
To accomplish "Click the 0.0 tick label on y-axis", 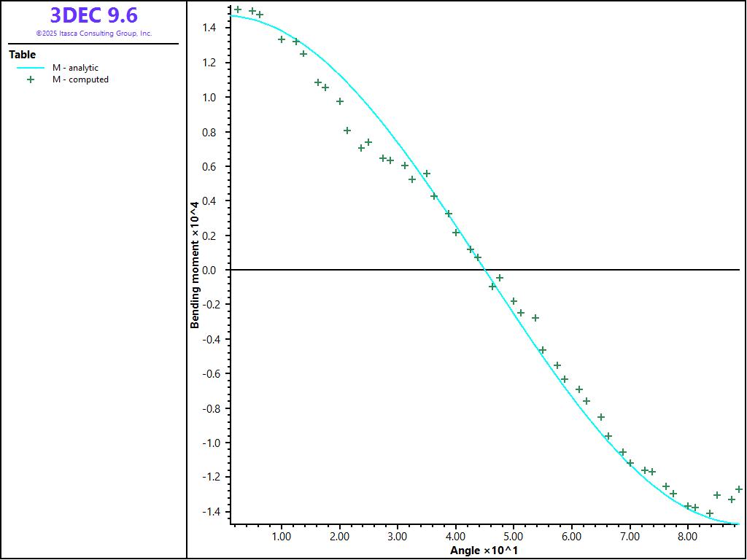I will (212, 271).
